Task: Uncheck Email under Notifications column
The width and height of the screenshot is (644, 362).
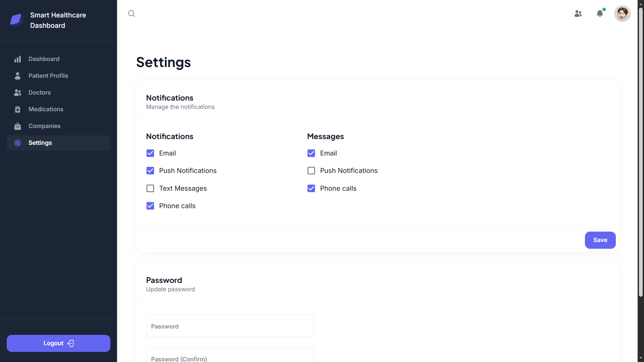Action: pyautogui.click(x=150, y=153)
